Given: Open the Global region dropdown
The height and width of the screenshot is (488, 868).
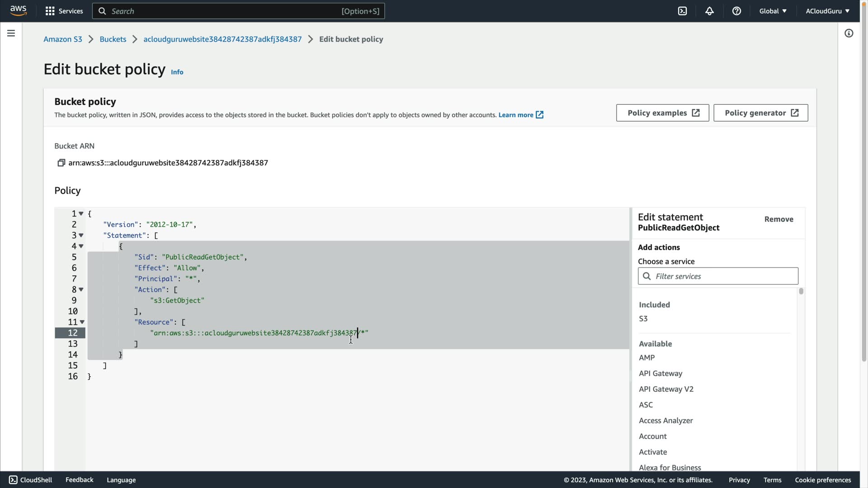Looking at the screenshot, I should pyautogui.click(x=773, y=11).
